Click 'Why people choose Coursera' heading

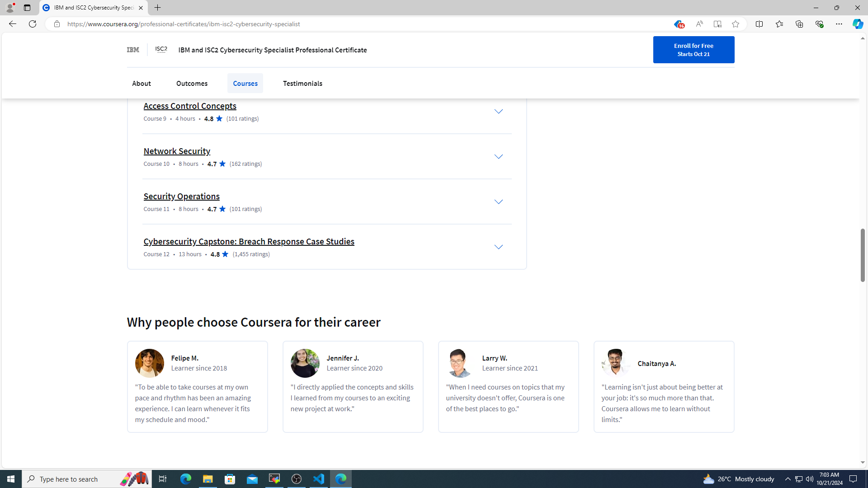point(254,322)
